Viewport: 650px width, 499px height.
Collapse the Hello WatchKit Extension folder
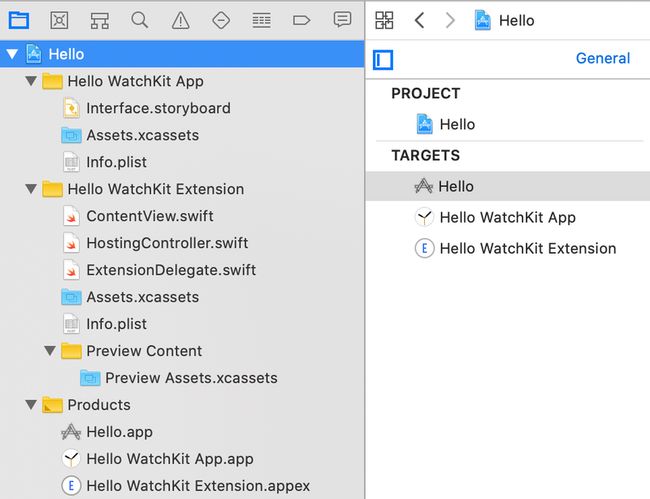pyautogui.click(x=31, y=189)
